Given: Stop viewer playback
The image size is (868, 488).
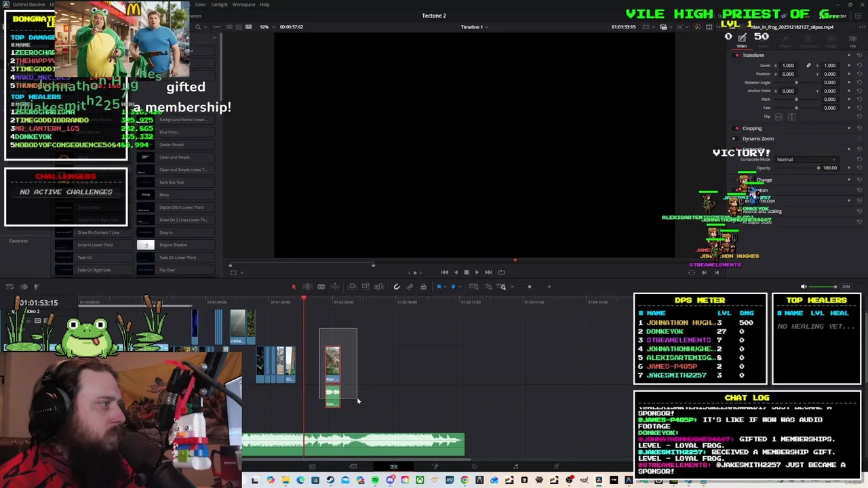Looking at the screenshot, I should tap(466, 272).
